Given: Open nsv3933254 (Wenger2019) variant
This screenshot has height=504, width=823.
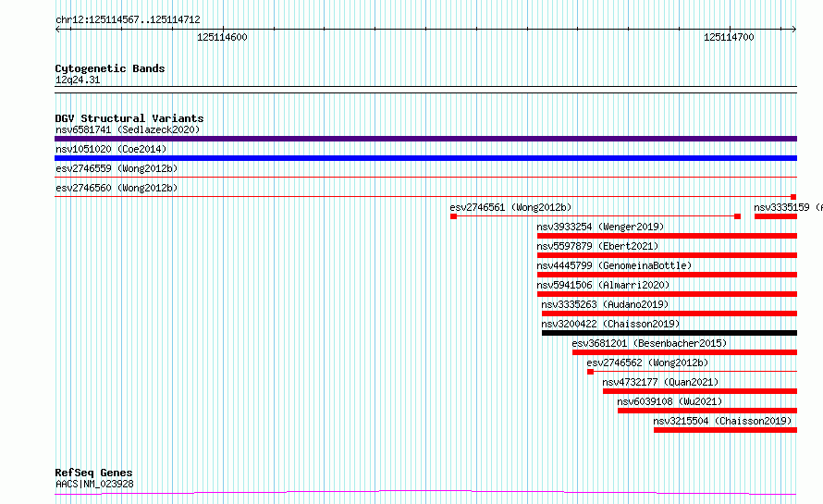Looking at the screenshot, I should point(600,227).
